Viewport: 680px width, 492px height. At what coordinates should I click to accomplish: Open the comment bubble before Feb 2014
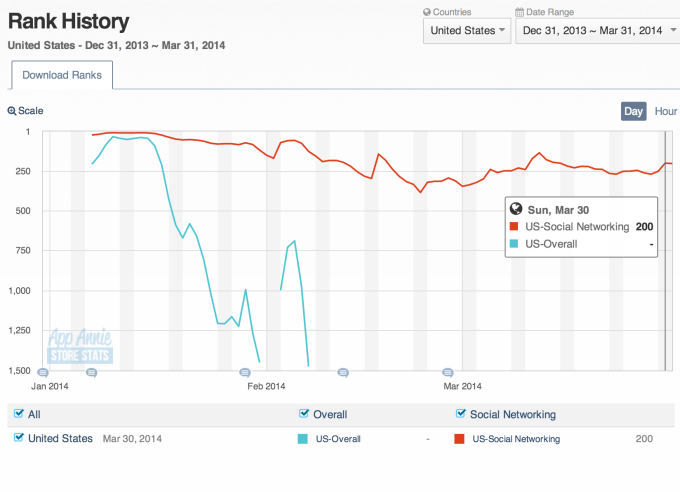point(246,372)
